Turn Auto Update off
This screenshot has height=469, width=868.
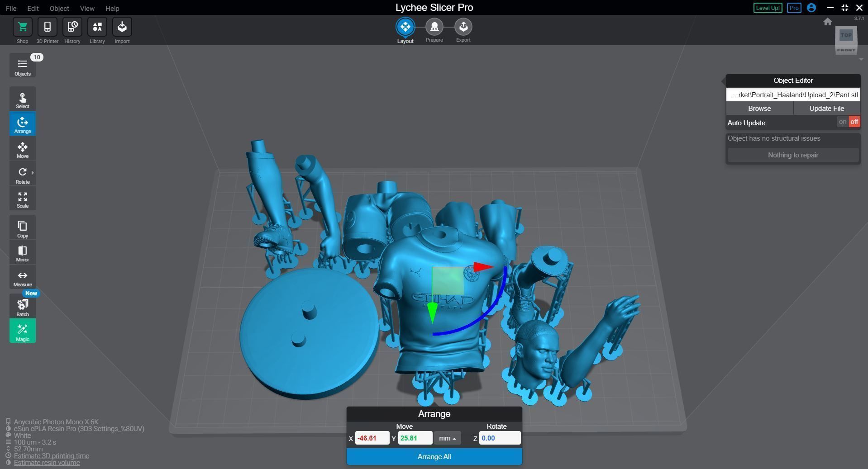tap(854, 122)
